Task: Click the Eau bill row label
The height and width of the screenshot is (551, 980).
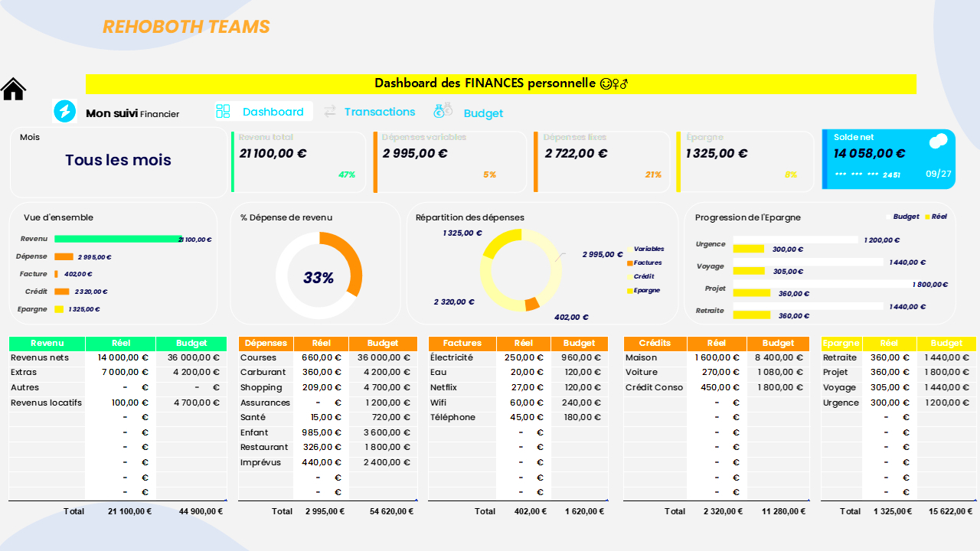Action: 439,373
